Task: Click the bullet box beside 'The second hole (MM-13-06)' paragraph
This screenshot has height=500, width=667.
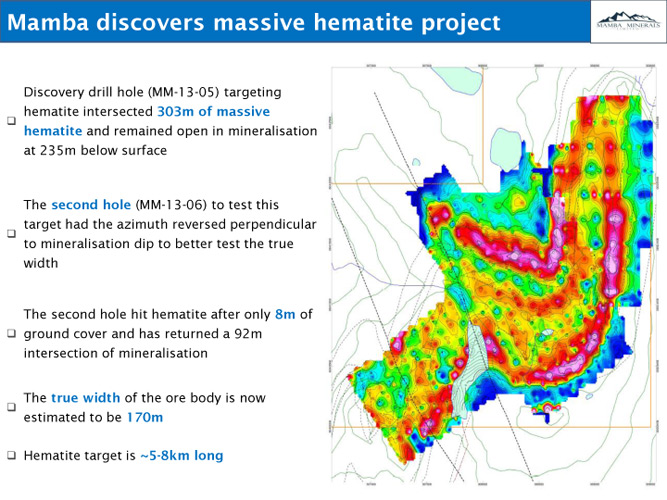Action: pyautogui.click(x=11, y=234)
